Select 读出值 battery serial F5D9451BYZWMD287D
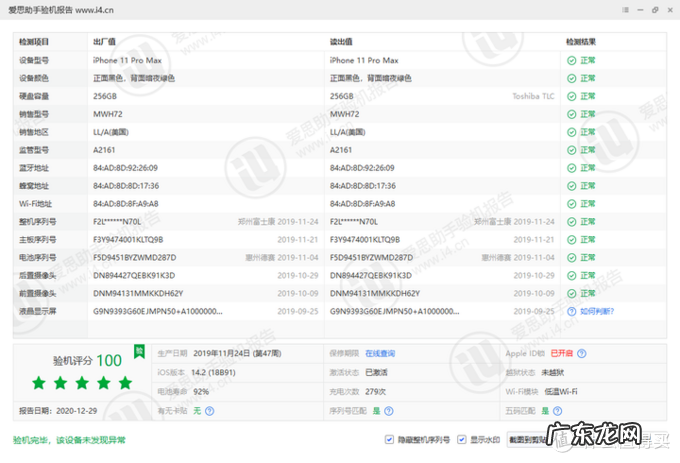The image size is (680, 463). click(x=371, y=258)
